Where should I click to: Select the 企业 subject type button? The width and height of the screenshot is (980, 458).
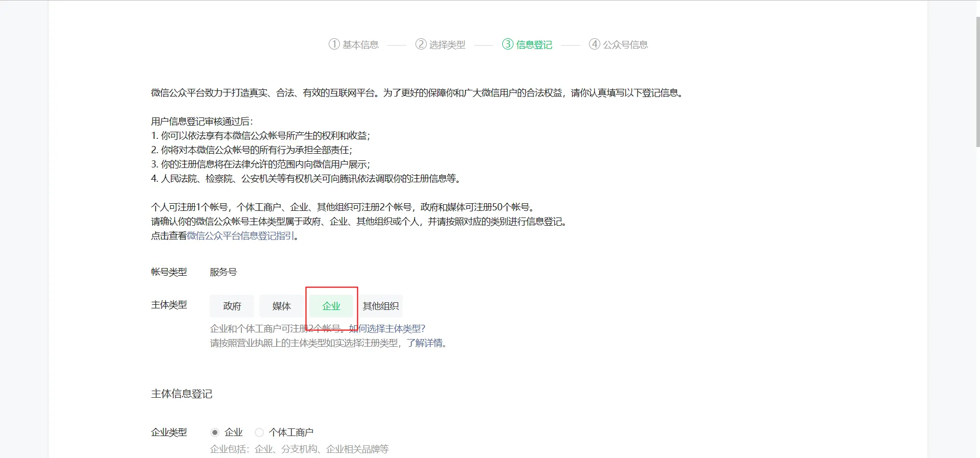tap(331, 306)
